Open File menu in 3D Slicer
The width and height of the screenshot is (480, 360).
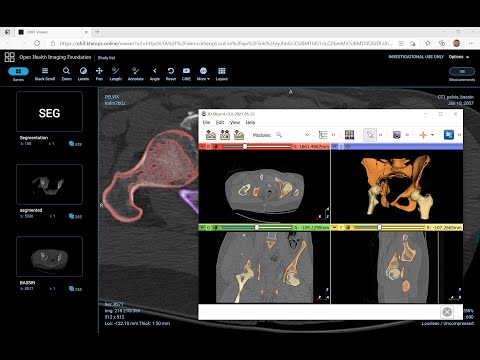click(206, 122)
